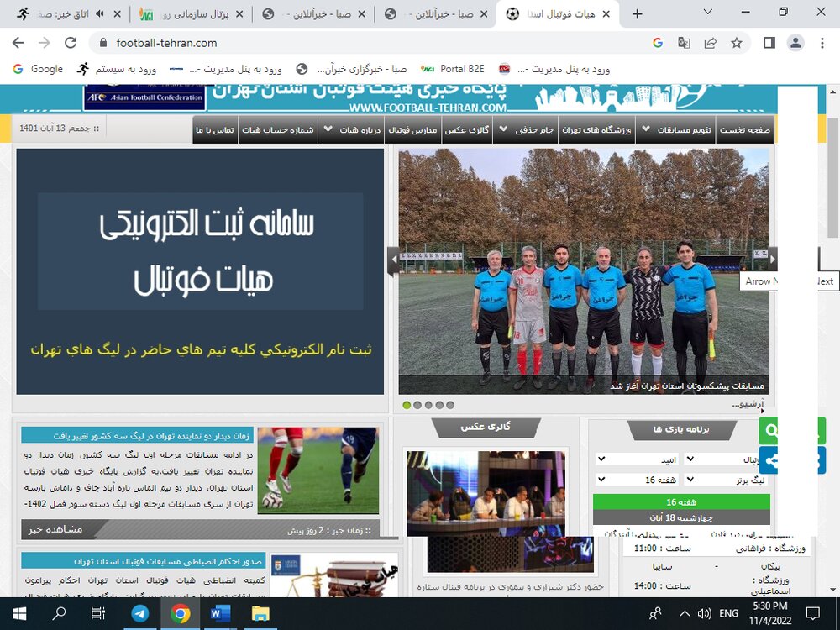Open the 'هفته 16' week dropdown
The height and width of the screenshot is (630, 840).
[639, 480]
